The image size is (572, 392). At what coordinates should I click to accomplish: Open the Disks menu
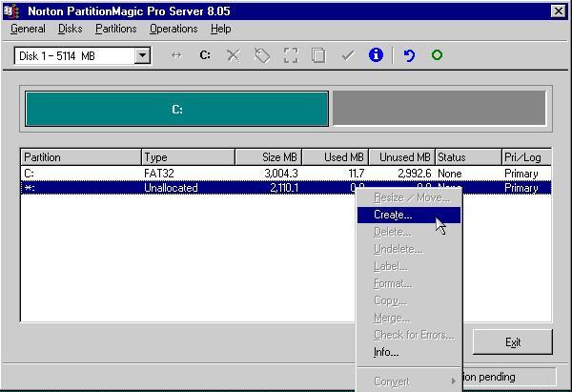70,29
